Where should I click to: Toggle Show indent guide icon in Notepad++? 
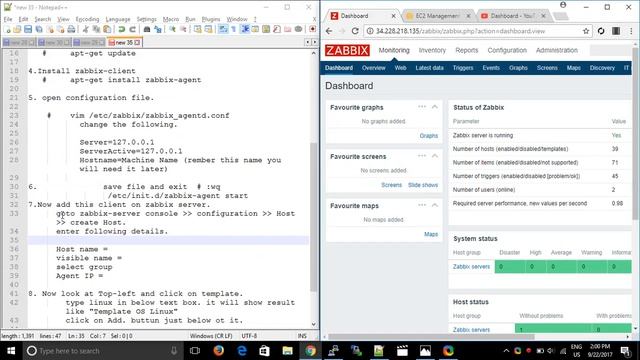245,29
